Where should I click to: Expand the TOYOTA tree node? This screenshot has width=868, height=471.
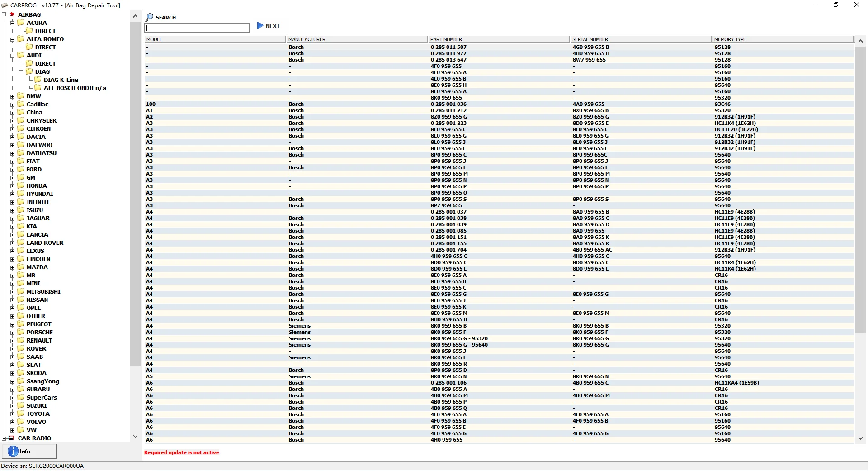(13, 414)
